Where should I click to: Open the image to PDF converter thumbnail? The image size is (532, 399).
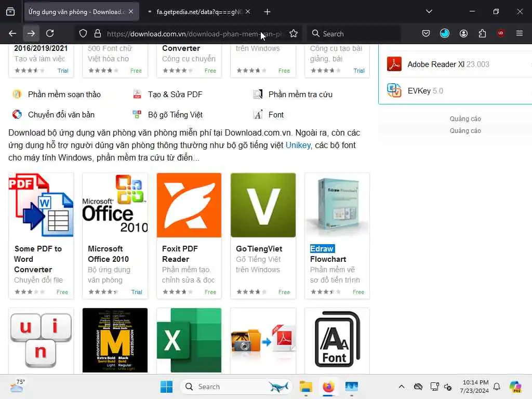tap(263, 340)
